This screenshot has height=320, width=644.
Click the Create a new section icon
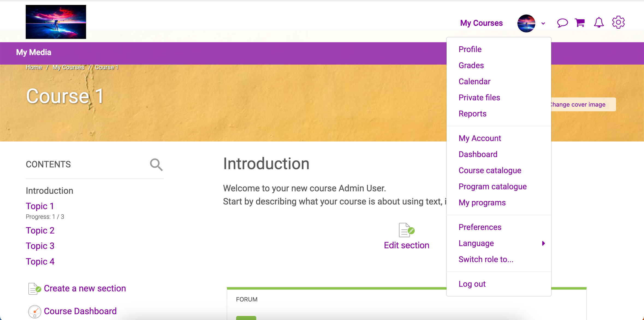pyautogui.click(x=34, y=289)
